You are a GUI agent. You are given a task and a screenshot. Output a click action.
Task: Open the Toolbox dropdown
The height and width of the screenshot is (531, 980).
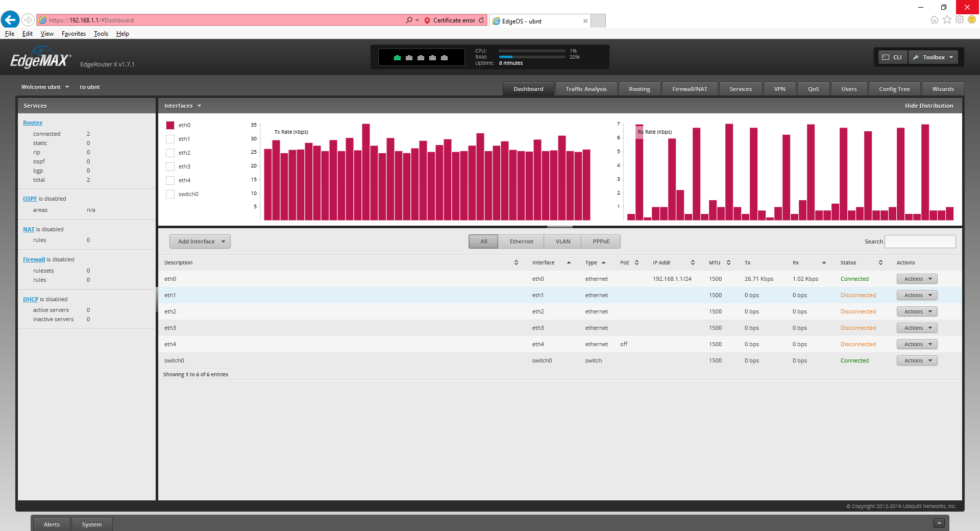click(933, 57)
